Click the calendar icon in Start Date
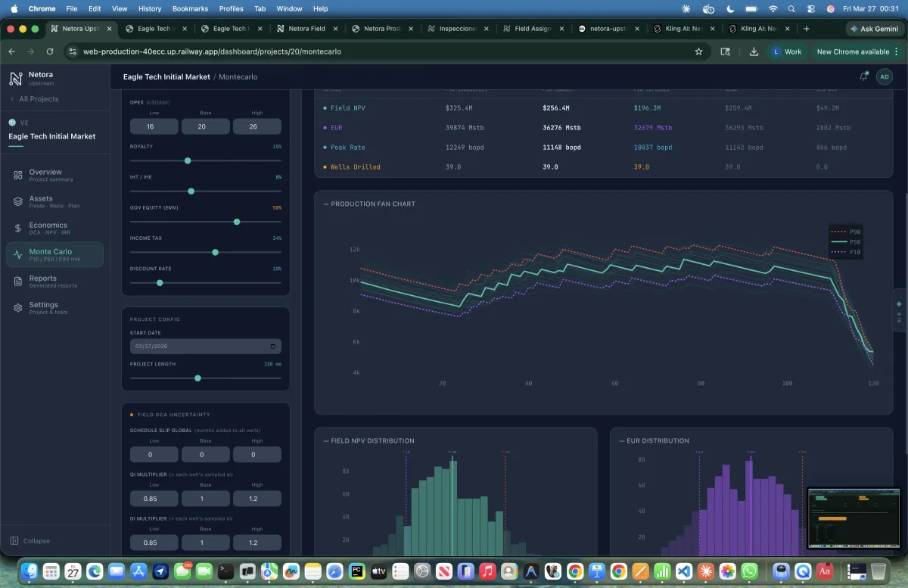The image size is (908, 588). pyautogui.click(x=273, y=347)
